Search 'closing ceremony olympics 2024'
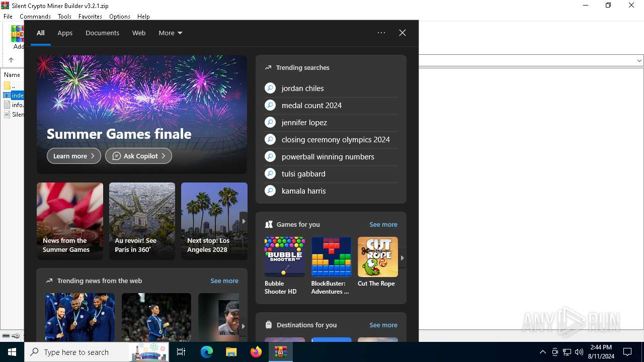This screenshot has height=362, width=644. point(331,139)
